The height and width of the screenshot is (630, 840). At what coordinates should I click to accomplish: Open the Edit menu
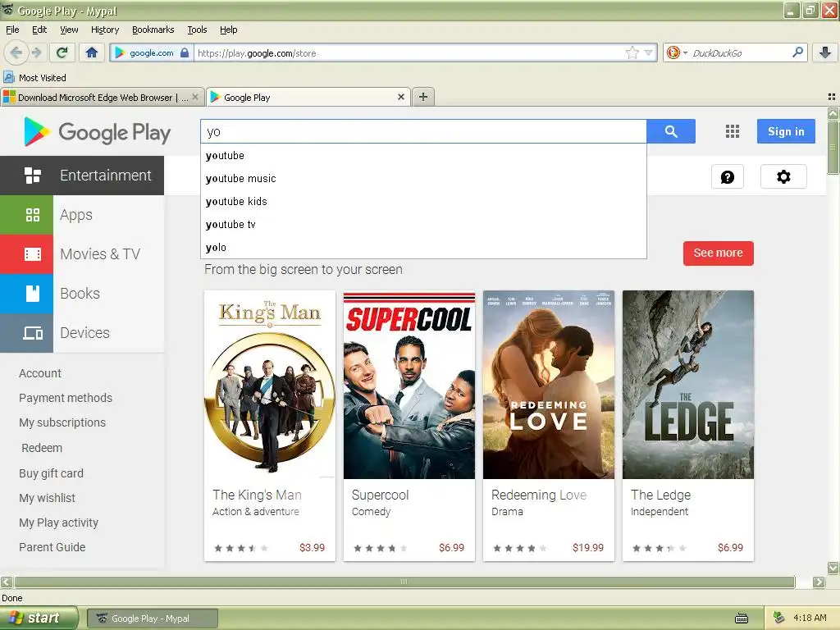point(39,30)
